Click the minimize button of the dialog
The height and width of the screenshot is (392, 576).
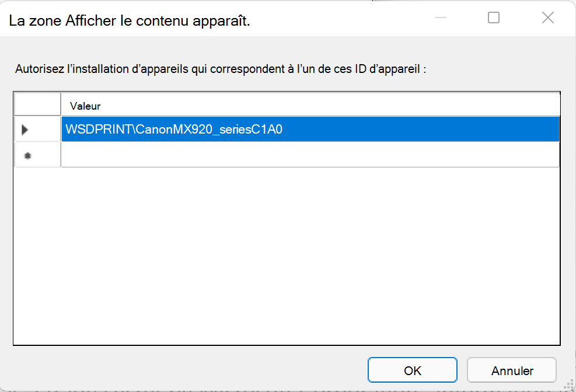[x=439, y=17]
